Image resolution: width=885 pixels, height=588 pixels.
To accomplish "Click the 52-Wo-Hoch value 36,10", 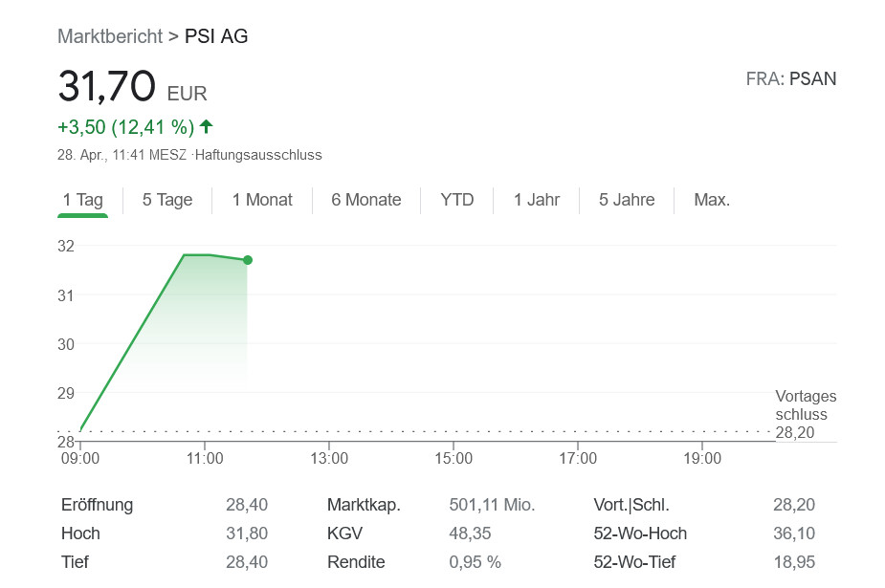I will pos(794,534).
